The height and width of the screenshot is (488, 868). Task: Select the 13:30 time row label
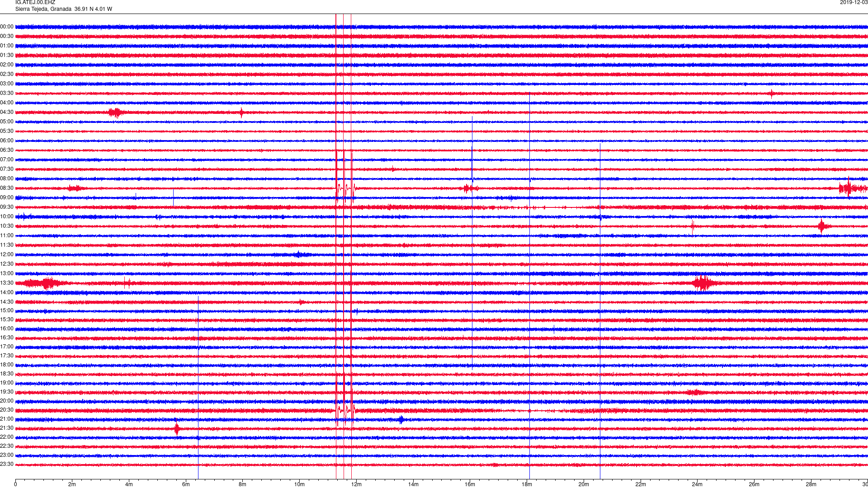pyautogui.click(x=7, y=283)
